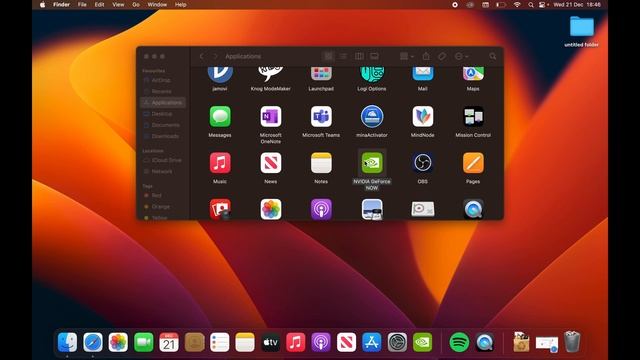This screenshot has width=640, height=360.
Task: Select the OBS app icon
Action: point(422,163)
